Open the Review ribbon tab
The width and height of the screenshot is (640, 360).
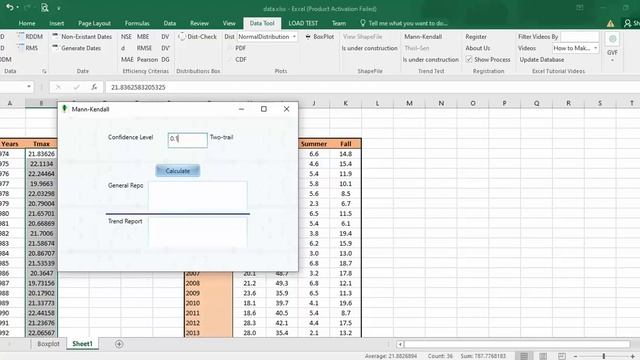[x=199, y=23]
